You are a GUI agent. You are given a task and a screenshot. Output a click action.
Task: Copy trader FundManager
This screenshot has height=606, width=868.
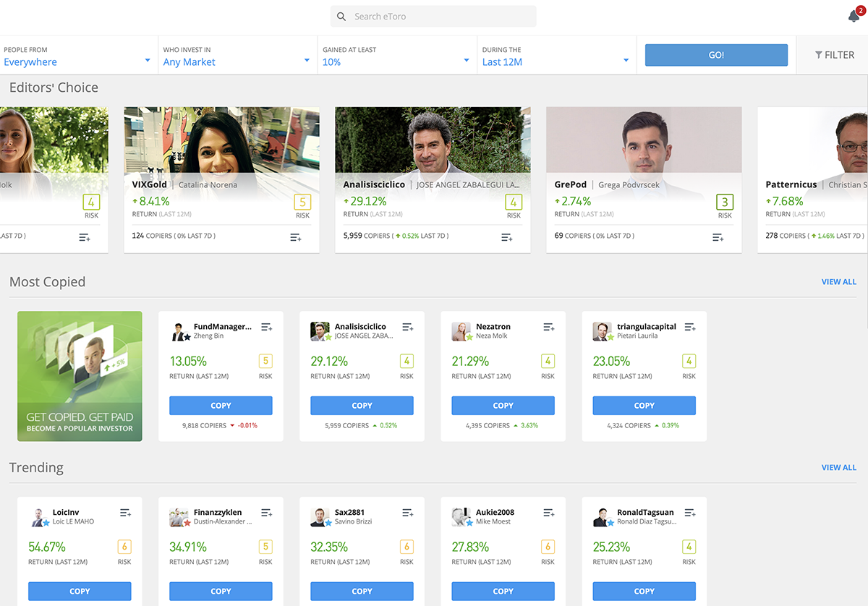click(221, 406)
